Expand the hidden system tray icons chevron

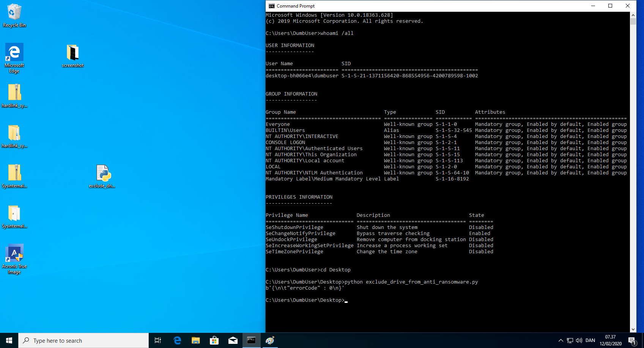coord(561,340)
